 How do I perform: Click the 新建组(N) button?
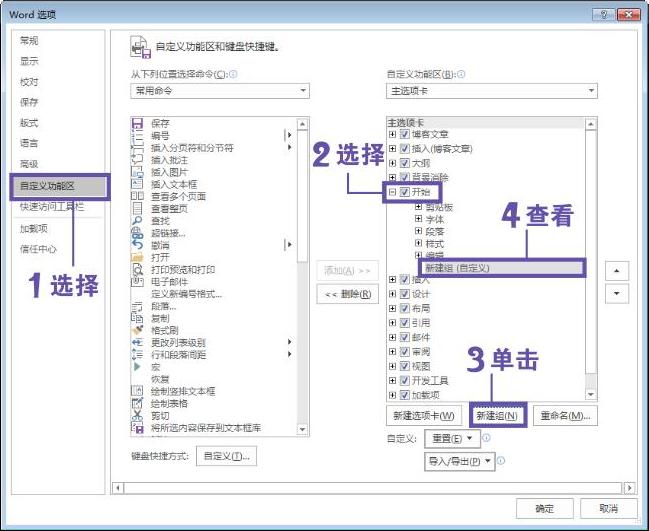(497, 416)
